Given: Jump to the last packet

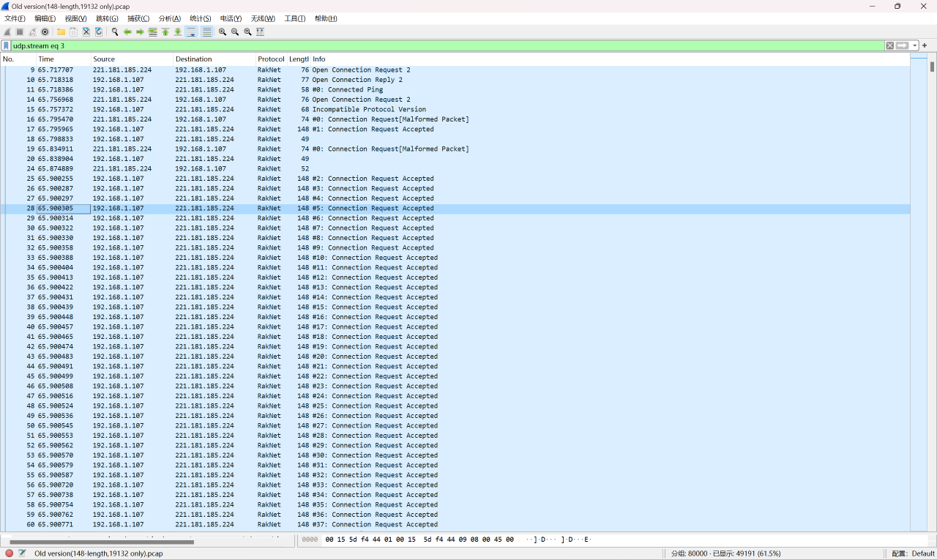Looking at the screenshot, I should pyautogui.click(x=178, y=32).
